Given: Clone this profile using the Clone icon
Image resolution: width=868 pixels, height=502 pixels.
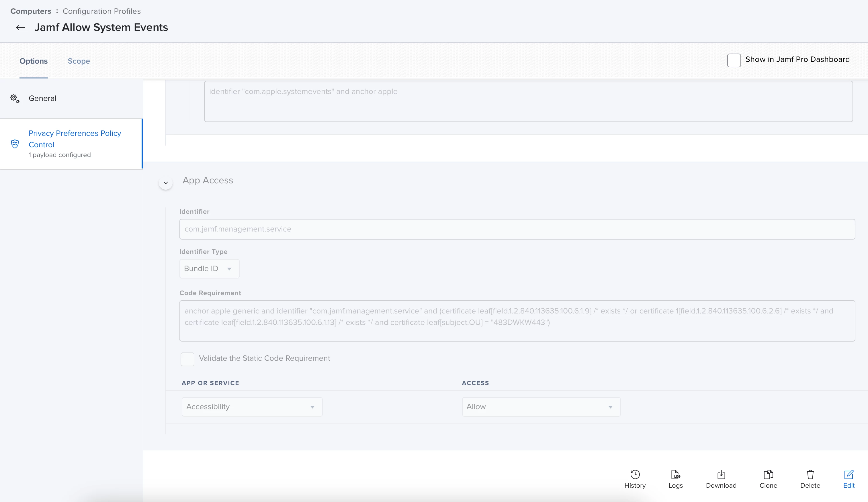Looking at the screenshot, I should (768, 474).
